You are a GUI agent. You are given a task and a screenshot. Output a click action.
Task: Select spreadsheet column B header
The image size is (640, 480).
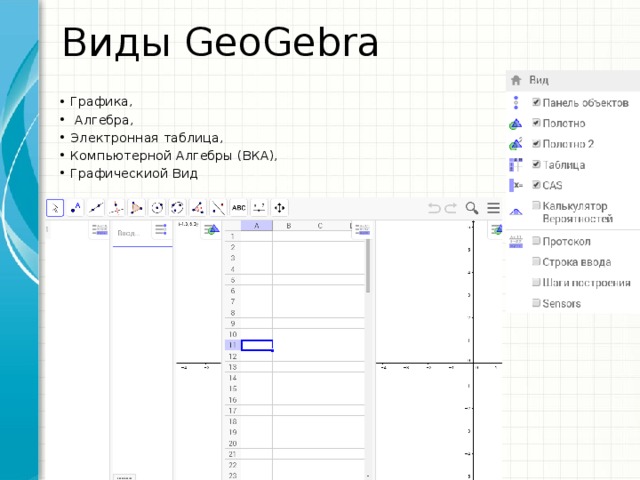(289, 226)
